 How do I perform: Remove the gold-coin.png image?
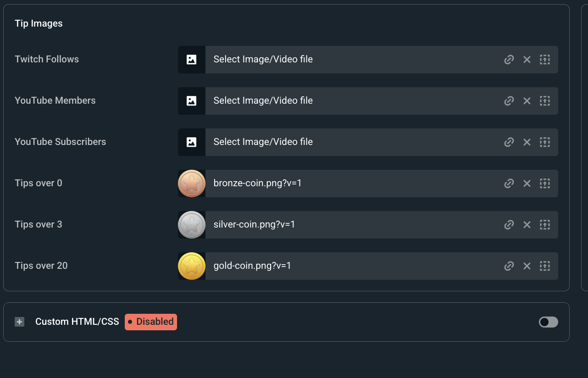[527, 266]
